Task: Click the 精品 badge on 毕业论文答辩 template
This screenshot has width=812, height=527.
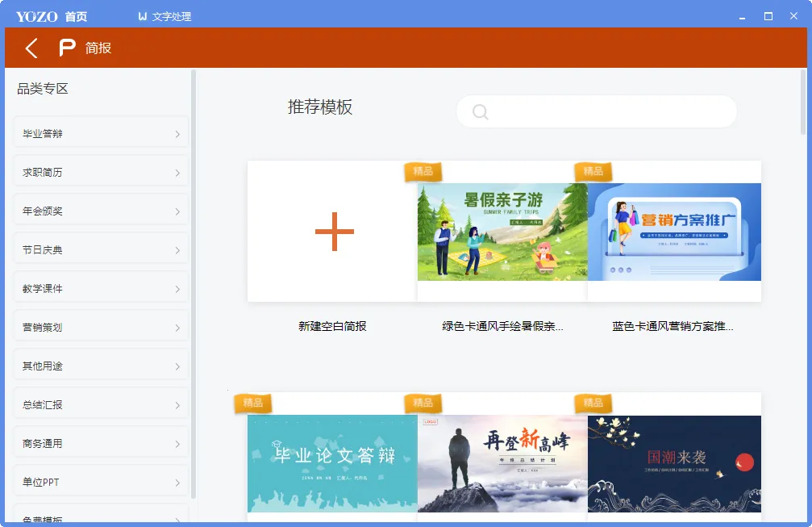Action: (x=253, y=403)
